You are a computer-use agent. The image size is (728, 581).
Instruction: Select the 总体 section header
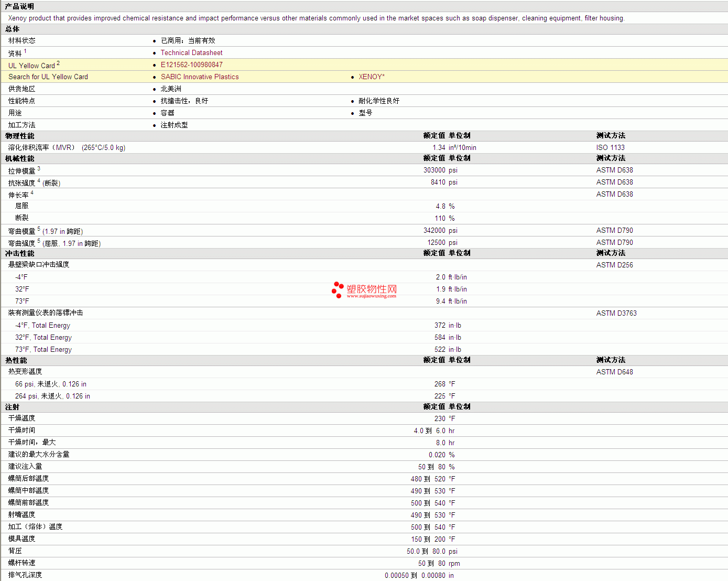[x=13, y=29]
